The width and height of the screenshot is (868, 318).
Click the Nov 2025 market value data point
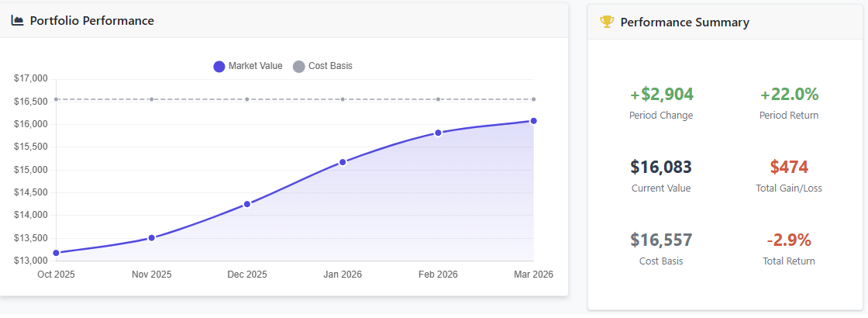152,238
